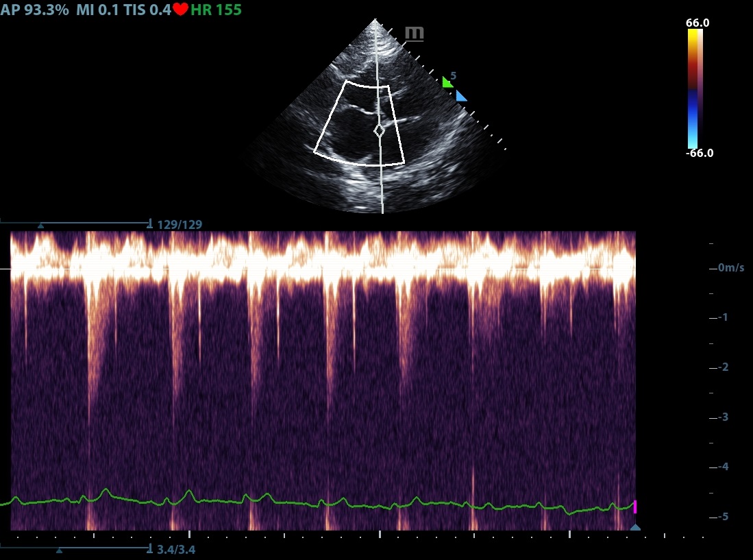
Task: Click the 'HR 155' readout
Action: [x=216, y=10]
